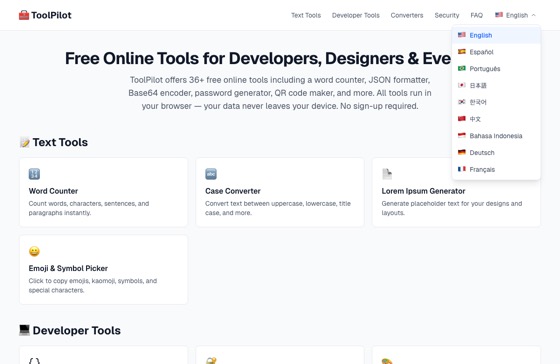560x364 pixels.
Task: Choose 한국어 from language list
Action: coord(496,103)
